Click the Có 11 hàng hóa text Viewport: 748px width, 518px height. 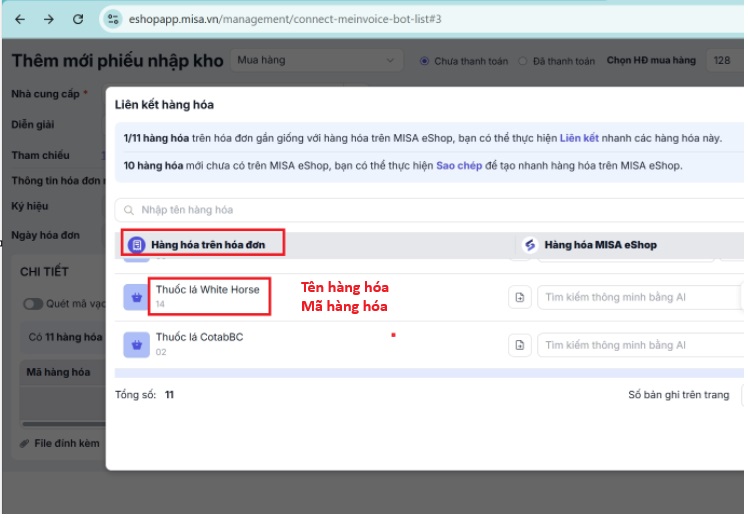[65, 337]
